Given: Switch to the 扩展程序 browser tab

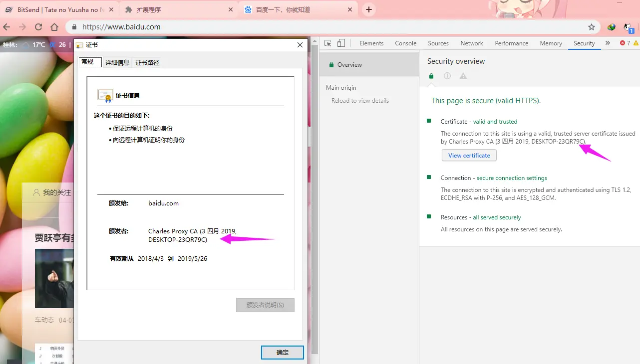Looking at the screenshot, I should click(179, 9).
